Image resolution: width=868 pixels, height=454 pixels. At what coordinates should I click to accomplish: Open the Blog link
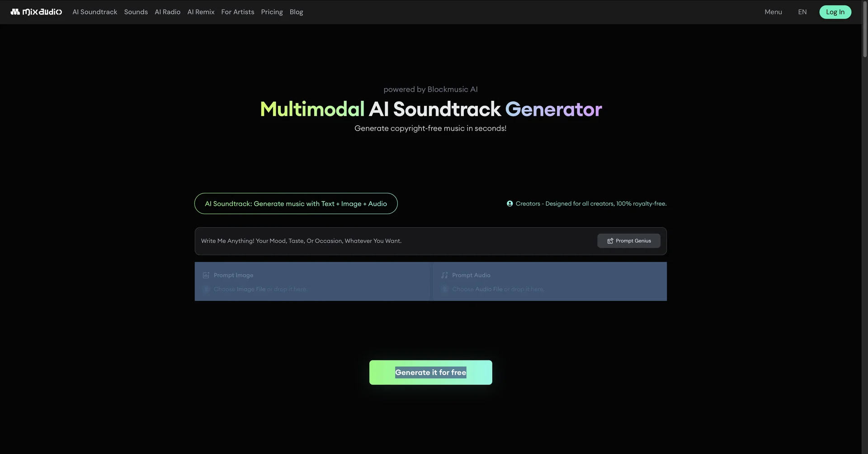297,12
